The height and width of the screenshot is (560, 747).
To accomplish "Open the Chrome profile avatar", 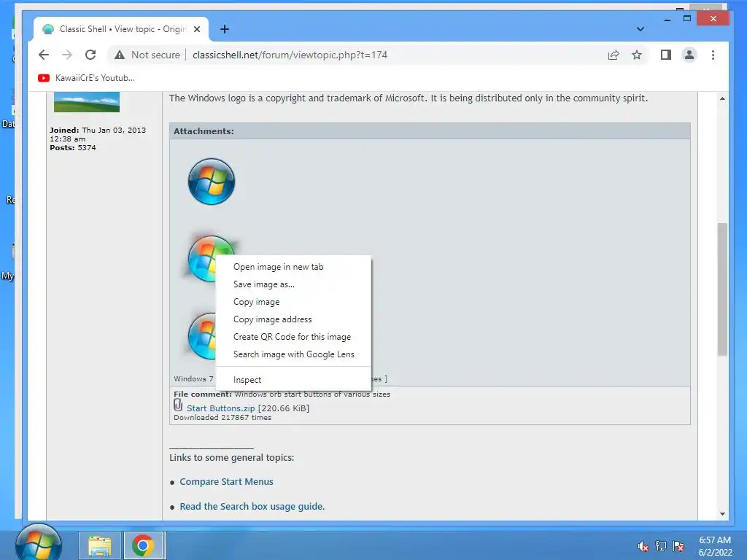I will 689,55.
